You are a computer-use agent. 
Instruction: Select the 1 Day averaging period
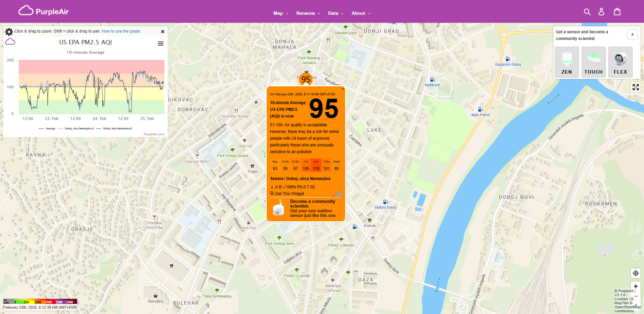coord(326,165)
